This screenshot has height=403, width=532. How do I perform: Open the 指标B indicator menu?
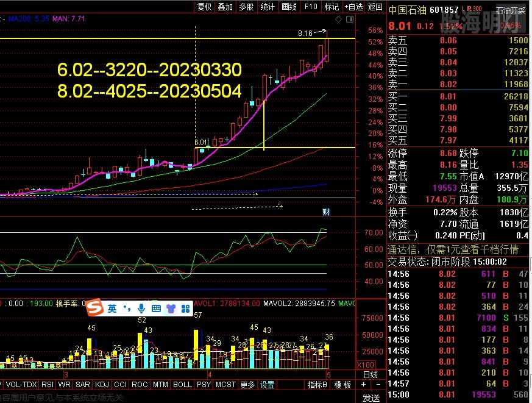317,384
